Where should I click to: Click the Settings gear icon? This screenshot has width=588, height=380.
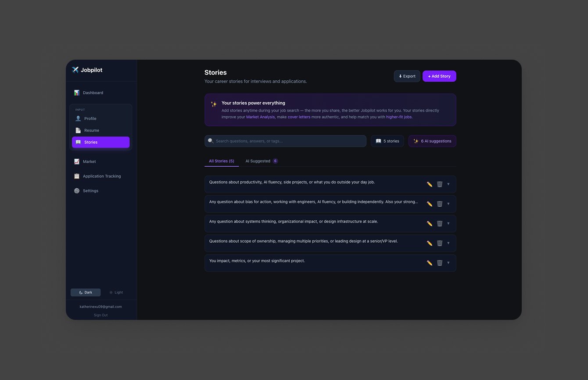coord(77,191)
